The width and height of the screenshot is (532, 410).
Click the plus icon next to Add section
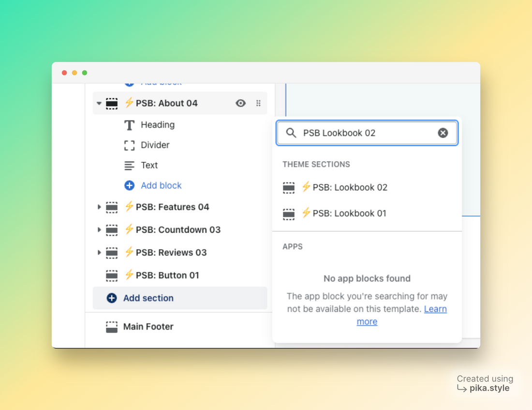point(112,298)
